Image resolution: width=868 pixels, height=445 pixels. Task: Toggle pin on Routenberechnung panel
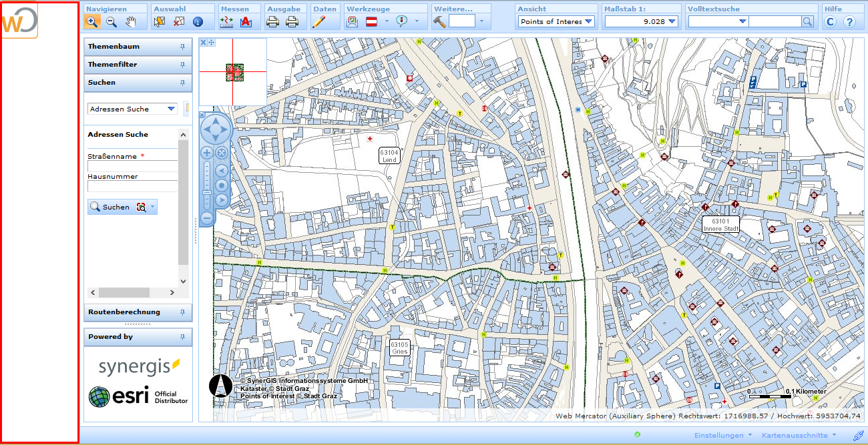coord(182,312)
